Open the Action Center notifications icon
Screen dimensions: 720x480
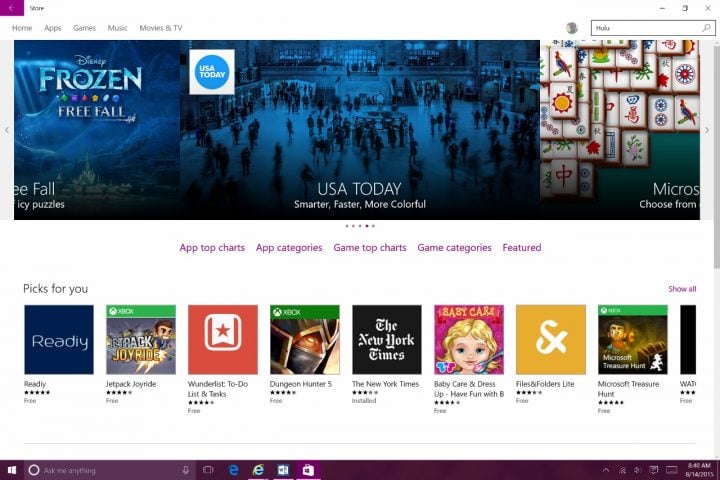pos(654,470)
